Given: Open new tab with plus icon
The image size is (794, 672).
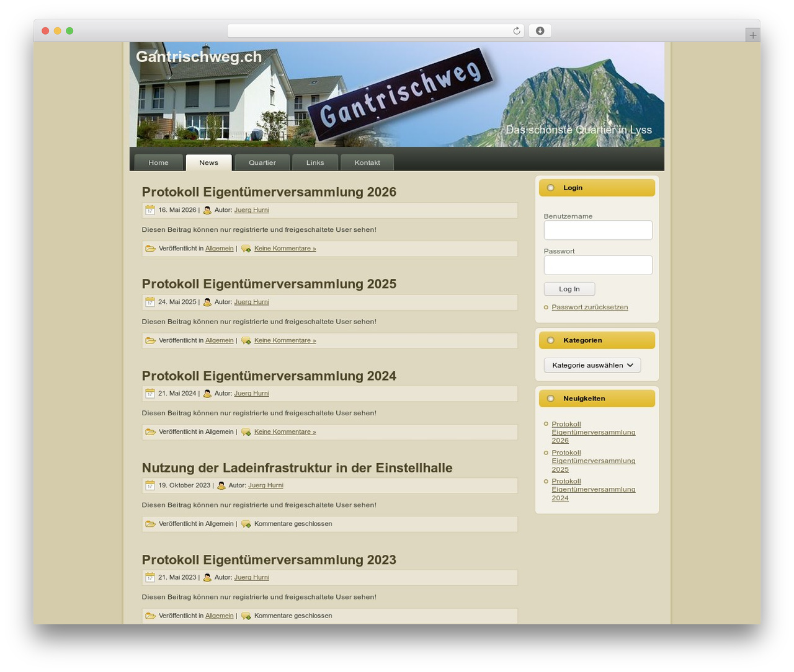Looking at the screenshot, I should click(752, 35).
